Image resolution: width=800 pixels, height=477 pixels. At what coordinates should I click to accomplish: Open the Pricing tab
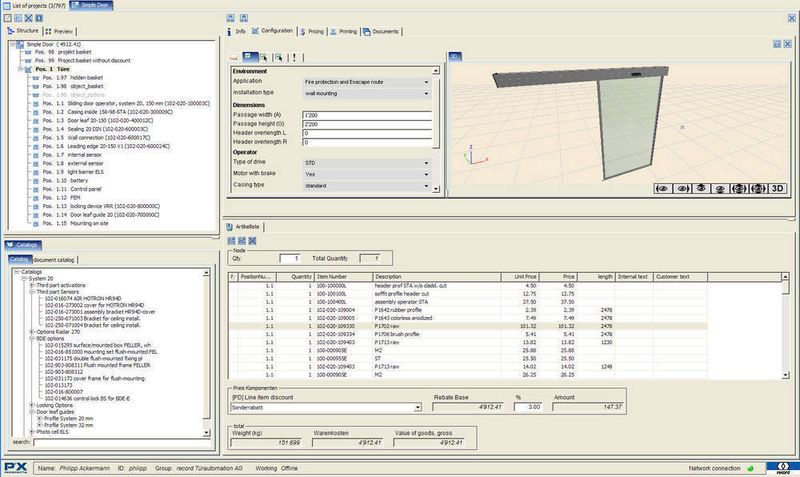312,31
